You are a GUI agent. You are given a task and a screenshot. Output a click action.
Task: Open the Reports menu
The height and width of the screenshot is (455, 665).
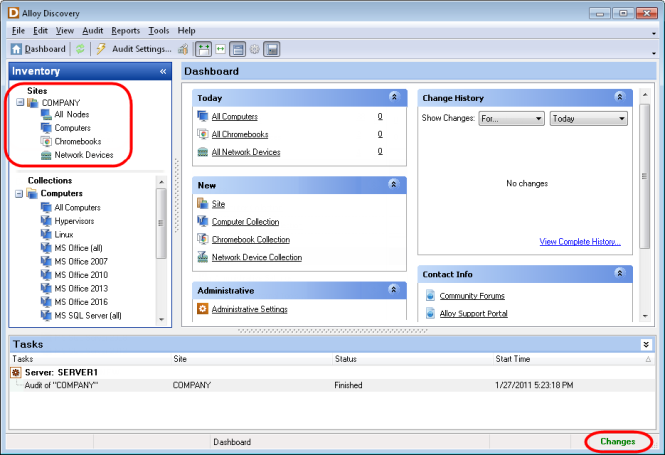pos(126,31)
